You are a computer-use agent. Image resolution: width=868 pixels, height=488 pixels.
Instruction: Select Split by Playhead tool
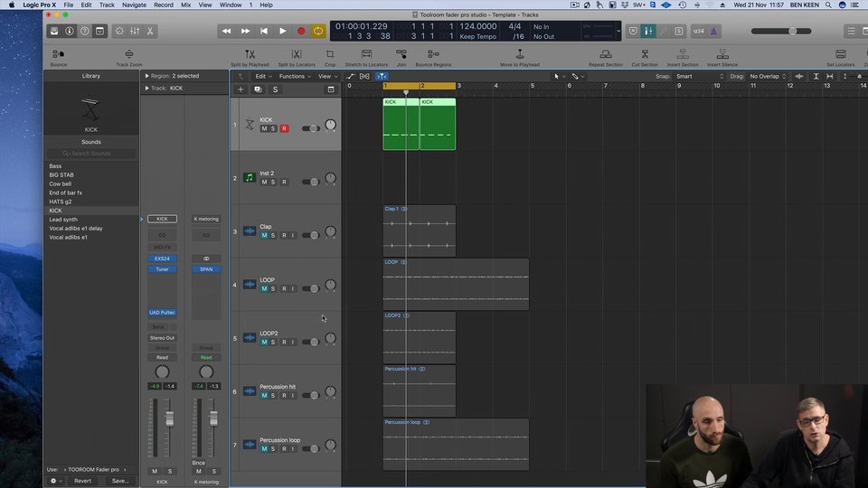(250, 54)
